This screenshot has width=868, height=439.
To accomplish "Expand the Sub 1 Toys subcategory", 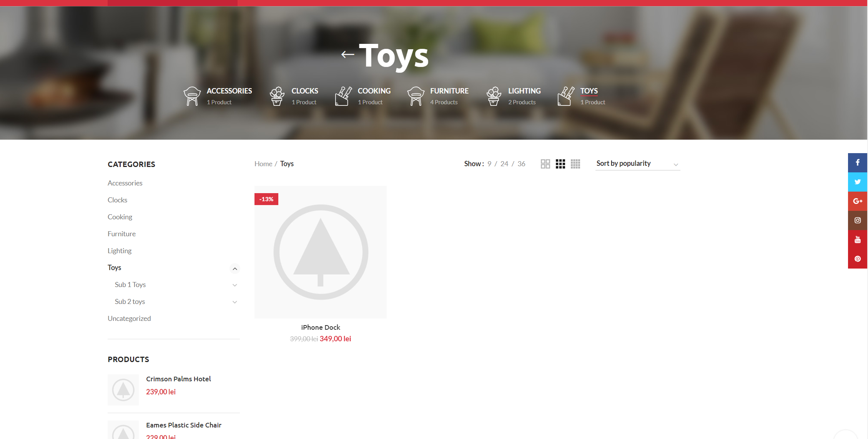I will click(235, 285).
